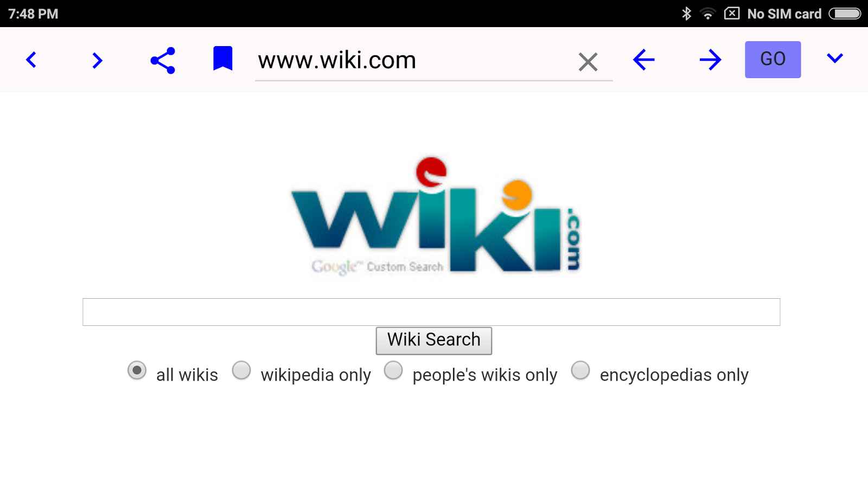Focus the wiki search text box
The width and height of the screenshot is (868, 488).
pyautogui.click(x=431, y=312)
